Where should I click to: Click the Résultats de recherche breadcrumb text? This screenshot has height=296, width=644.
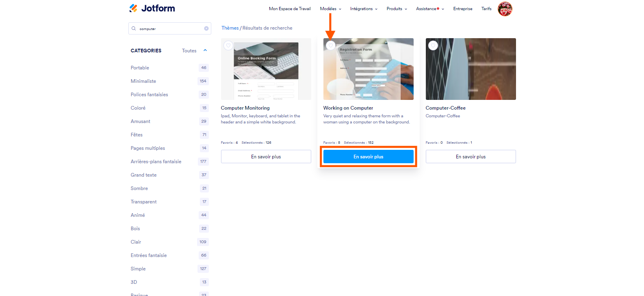coord(267,28)
